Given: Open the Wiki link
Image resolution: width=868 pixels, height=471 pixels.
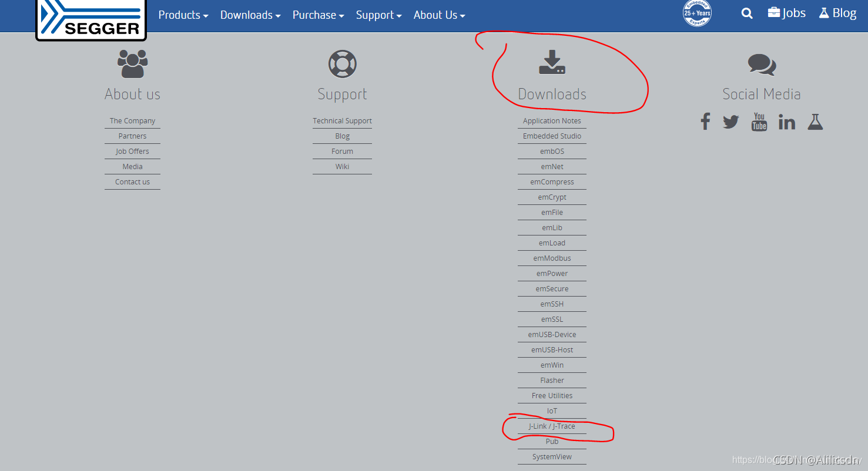Looking at the screenshot, I should pyautogui.click(x=342, y=167).
